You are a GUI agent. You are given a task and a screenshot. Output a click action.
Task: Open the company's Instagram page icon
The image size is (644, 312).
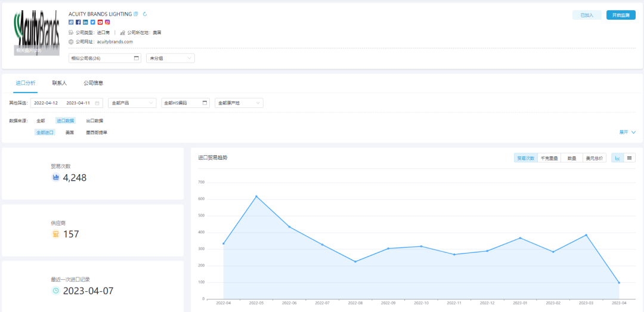pyautogui.click(x=107, y=22)
